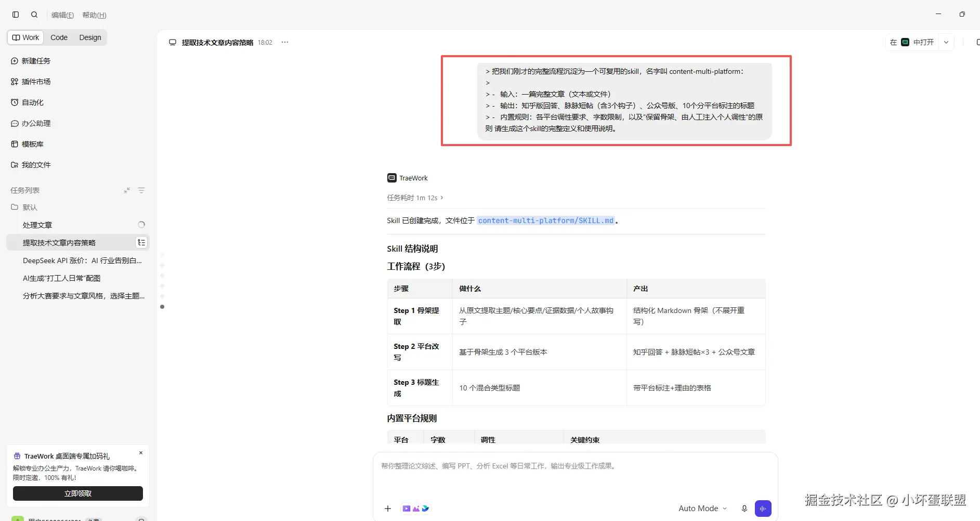Viewport: 980px width, 521px height.
Task: Switch to the Design tab
Action: (90, 37)
